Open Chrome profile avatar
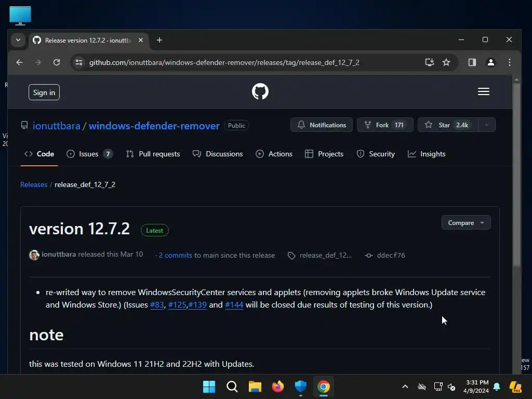Image resolution: width=532 pixels, height=399 pixels. tap(490, 62)
